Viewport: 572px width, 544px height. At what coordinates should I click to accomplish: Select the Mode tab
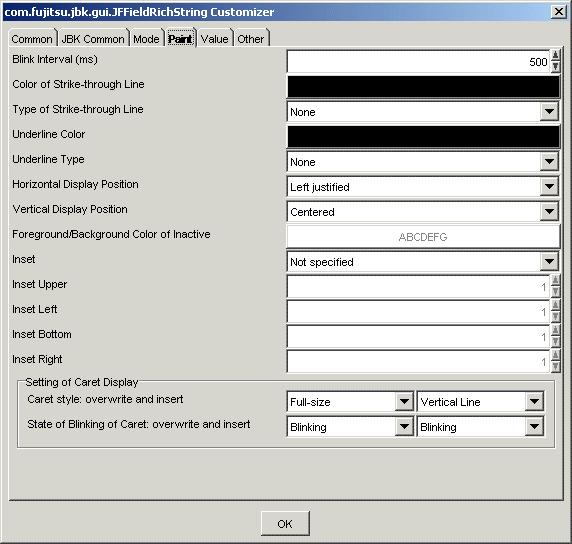pos(147,38)
